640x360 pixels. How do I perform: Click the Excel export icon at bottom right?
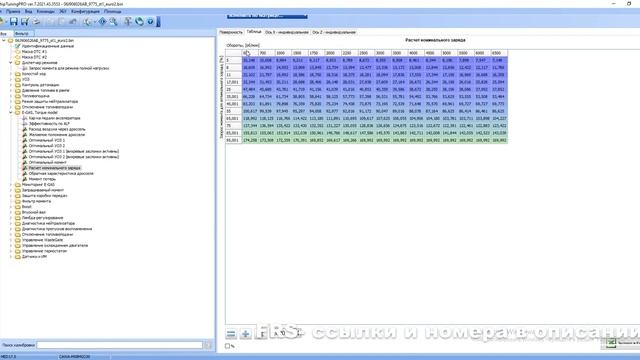point(611,343)
